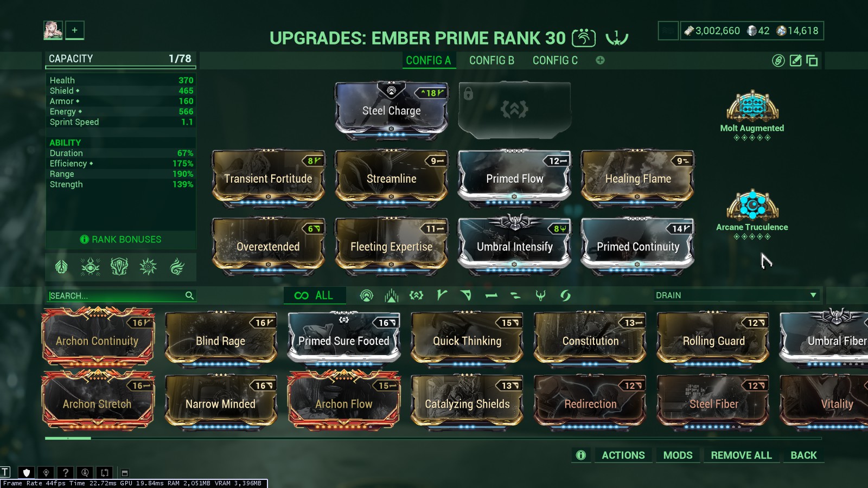The width and height of the screenshot is (868, 488).
Task: Select first ability icon below Rank Bonuses
Action: tap(61, 267)
